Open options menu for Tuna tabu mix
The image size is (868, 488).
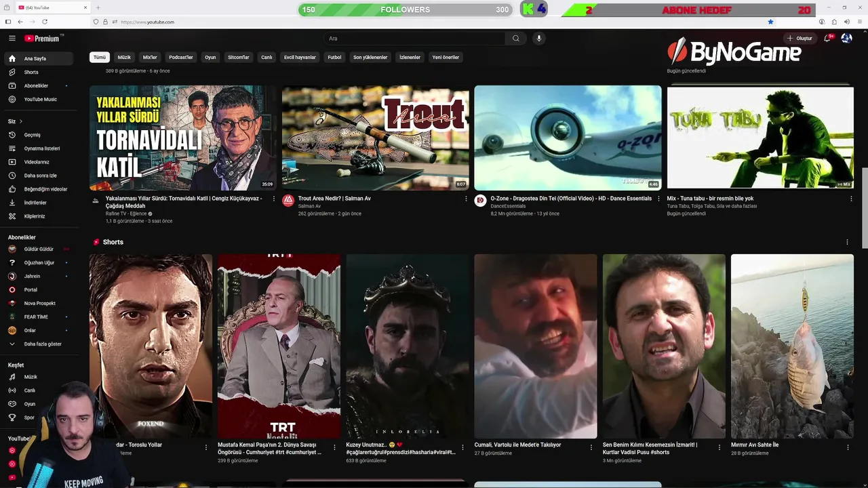[851, 199]
